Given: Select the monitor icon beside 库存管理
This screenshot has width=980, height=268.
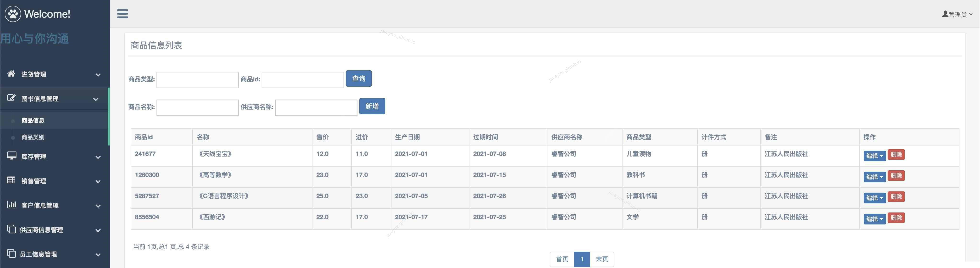Looking at the screenshot, I should [x=11, y=156].
